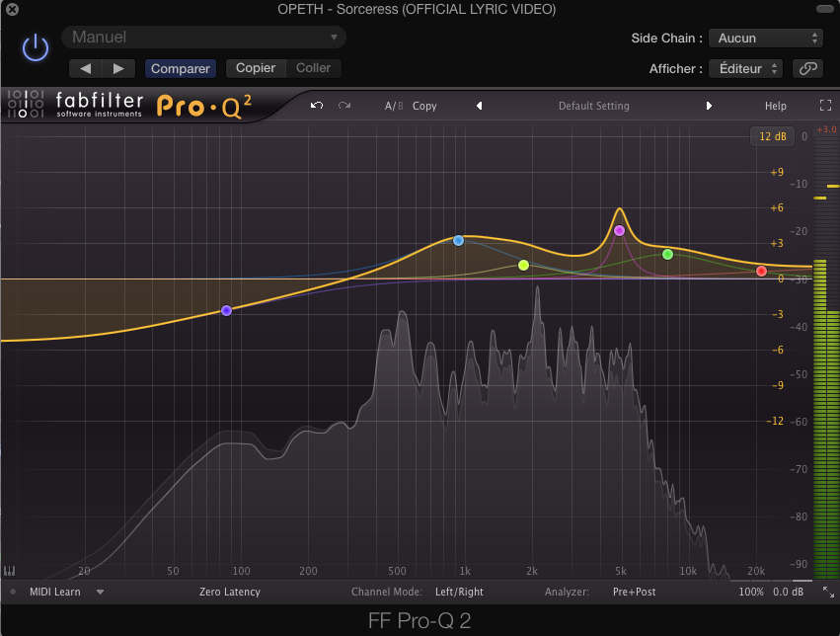Select the blue 1k band dot
The image size is (840, 636).
pyautogui.click(x=459, y=241)
